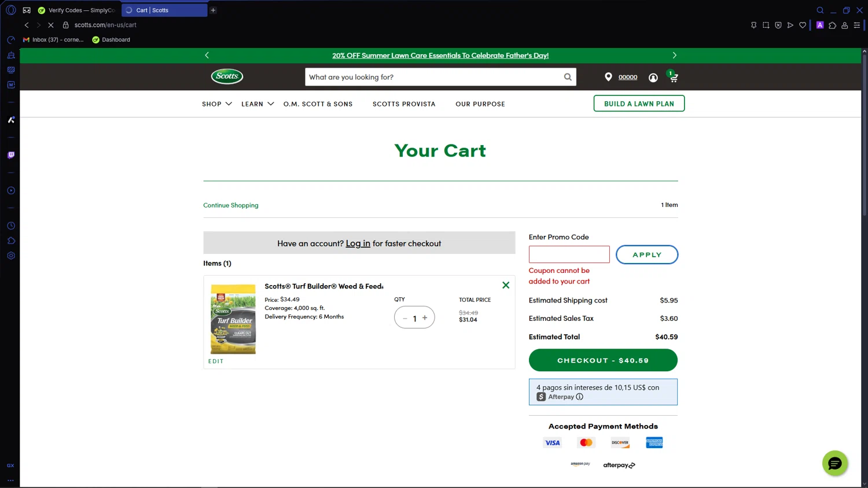The height and width of the screenshot is (488, 868).
Task: Open the Twitch sidebar icon
Action: click(11, 155)
